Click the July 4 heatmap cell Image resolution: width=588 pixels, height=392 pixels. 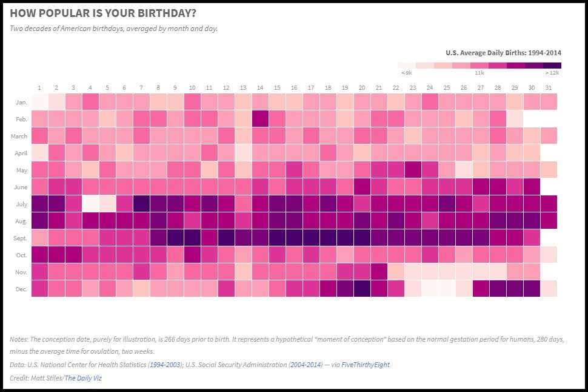(90, 203)
